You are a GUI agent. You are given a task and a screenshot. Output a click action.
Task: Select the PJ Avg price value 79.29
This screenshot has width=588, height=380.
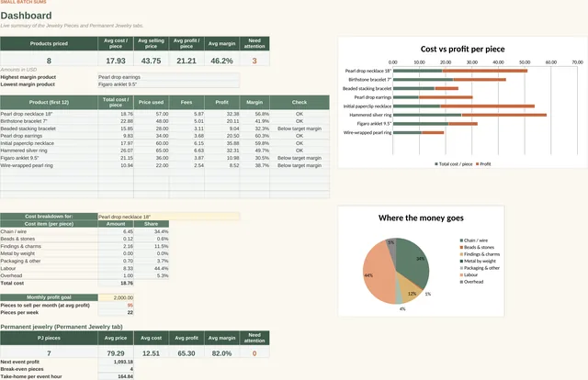click(x=116, y=353)
